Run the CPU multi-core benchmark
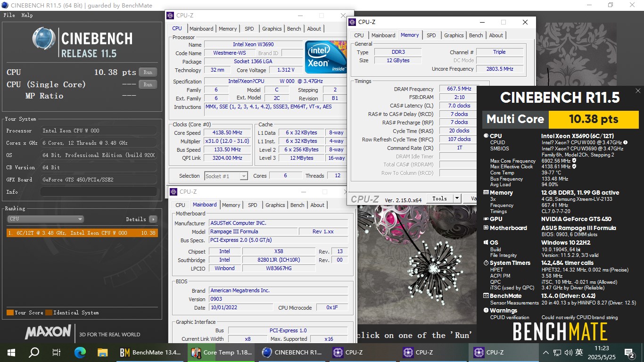 point(148,72)
